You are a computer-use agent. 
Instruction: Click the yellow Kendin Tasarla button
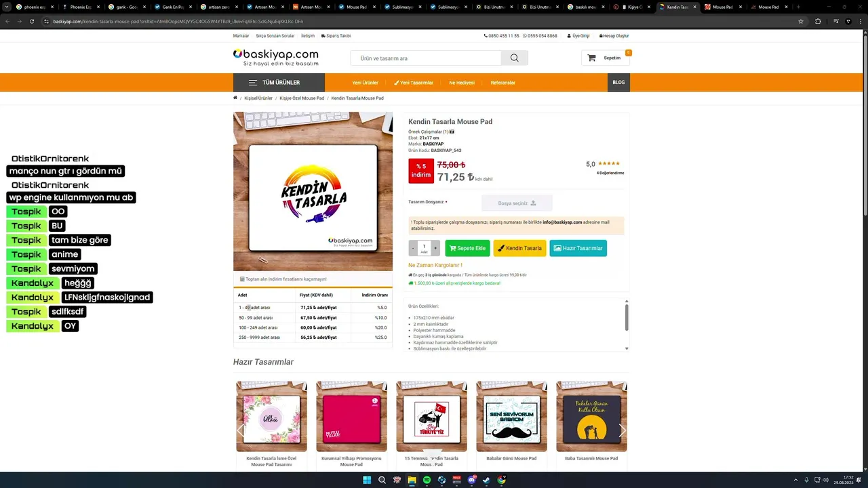(519, 248)
